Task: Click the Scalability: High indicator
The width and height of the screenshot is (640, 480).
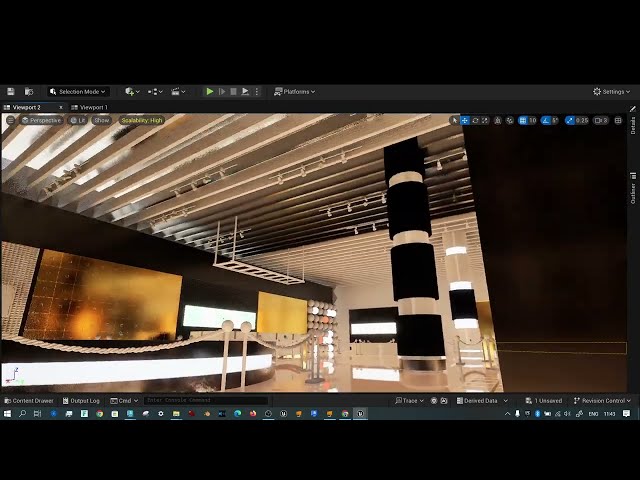Action: coord(142,120)
